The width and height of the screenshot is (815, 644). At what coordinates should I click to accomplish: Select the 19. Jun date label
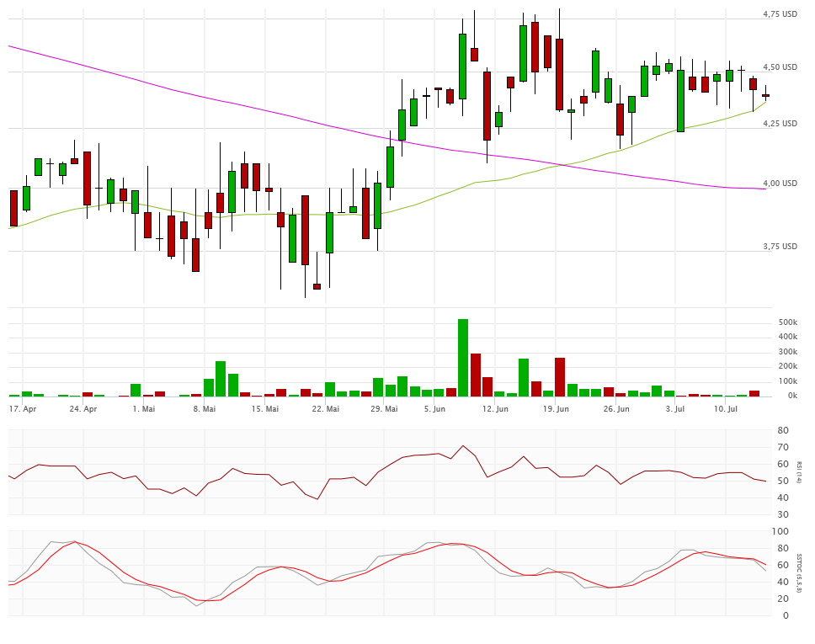556,409
